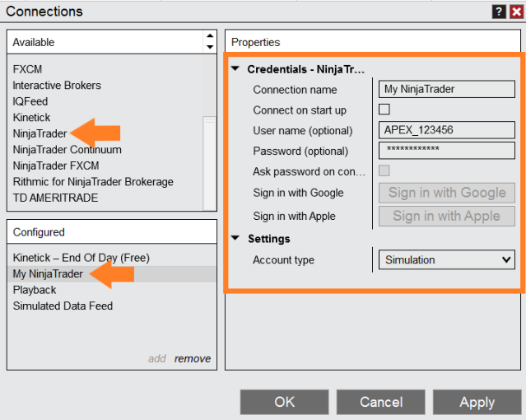The height and width of the screenshot is (420, 526).
Task: Select Kinetick in the Available list
Action: pyautogui.click(x=31, y=118)
